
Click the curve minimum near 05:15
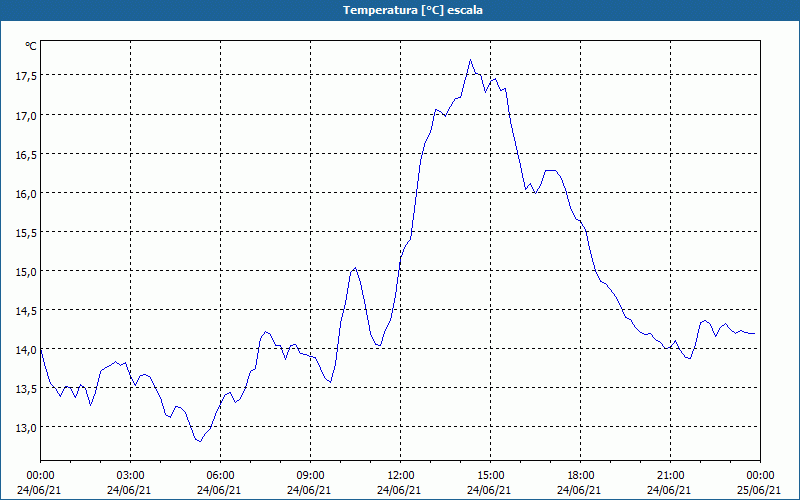pos(200,441)
